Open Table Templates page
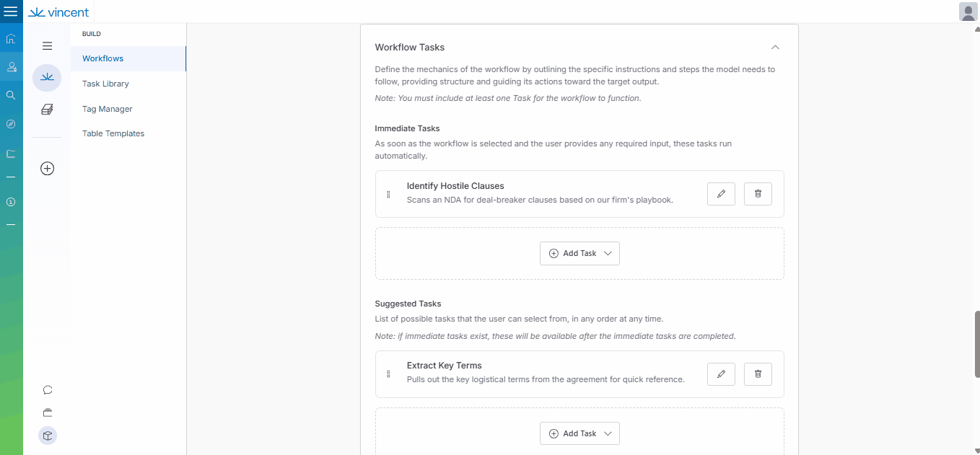The image size is (980, 455). tap(113, 133)
